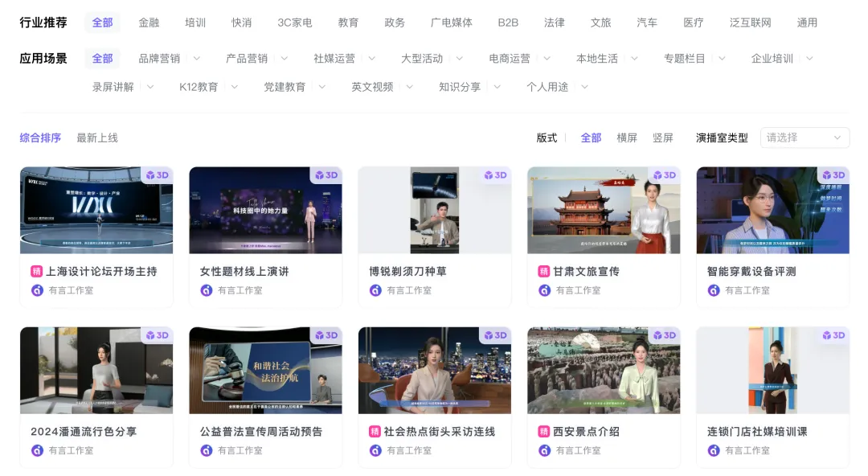Click the 有言工作室 logo under 女性题材线上演讲
Viewport: 868px width, 476px height.
click(x=207, y=290)
